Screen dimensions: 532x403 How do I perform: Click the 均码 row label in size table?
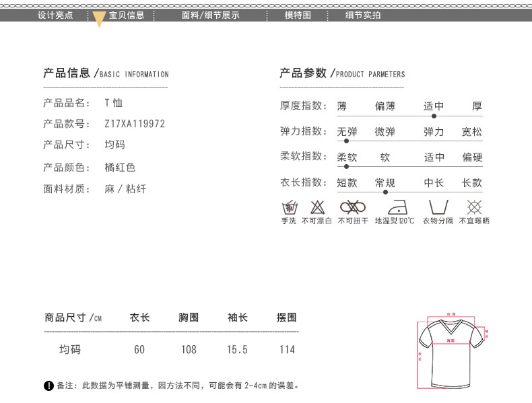point(70,349)
